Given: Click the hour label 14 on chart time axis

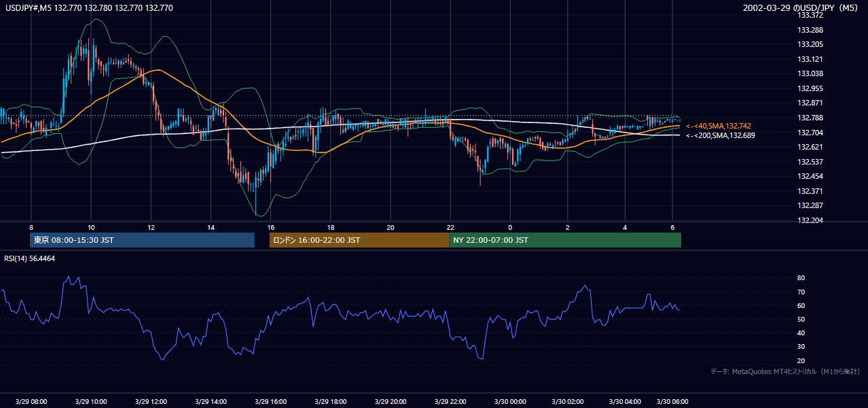Looking at the screenshot, I should point(211,228).
